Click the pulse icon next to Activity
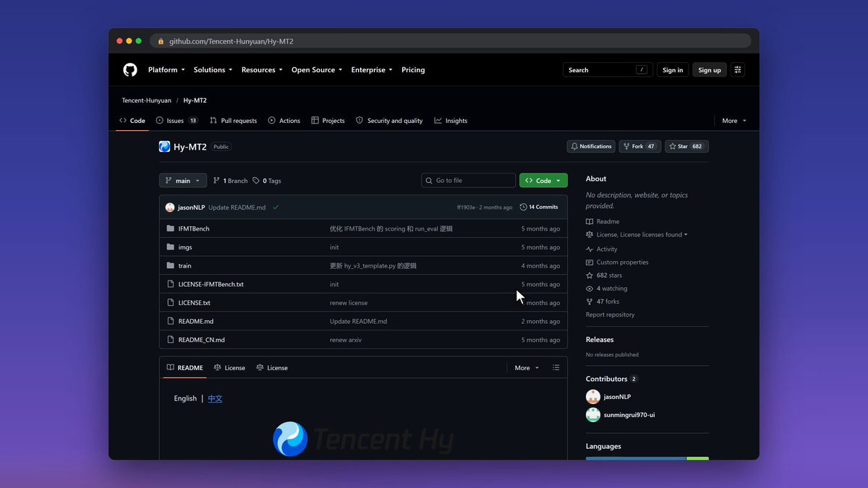This screenshot has width=868, height=488. click(x=590, y=249)
